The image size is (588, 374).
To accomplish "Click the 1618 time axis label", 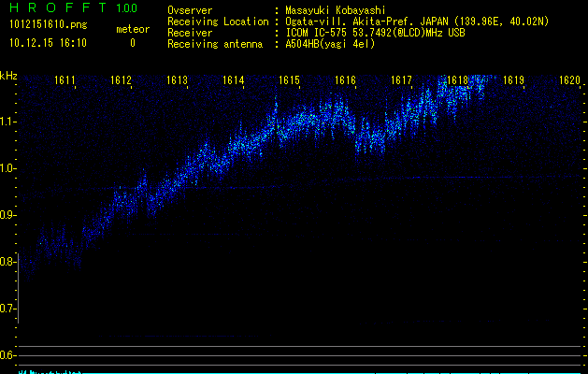I will (457, 80).
